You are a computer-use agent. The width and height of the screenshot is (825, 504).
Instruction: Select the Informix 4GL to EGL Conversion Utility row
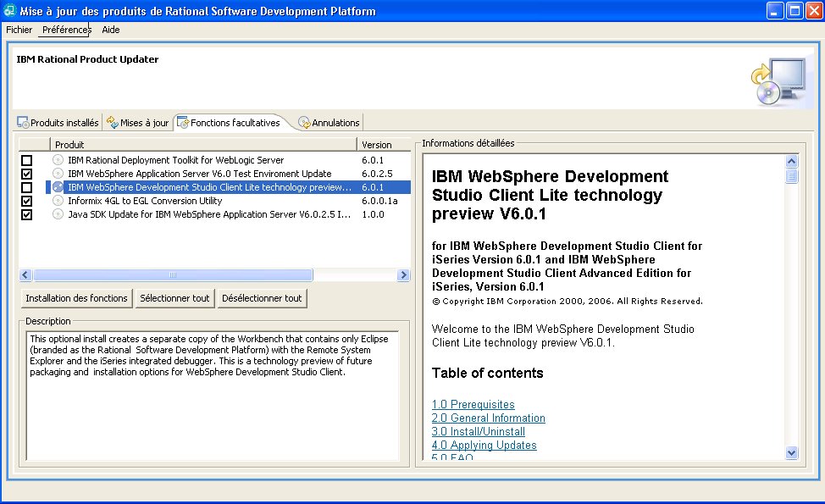[214, 201]
